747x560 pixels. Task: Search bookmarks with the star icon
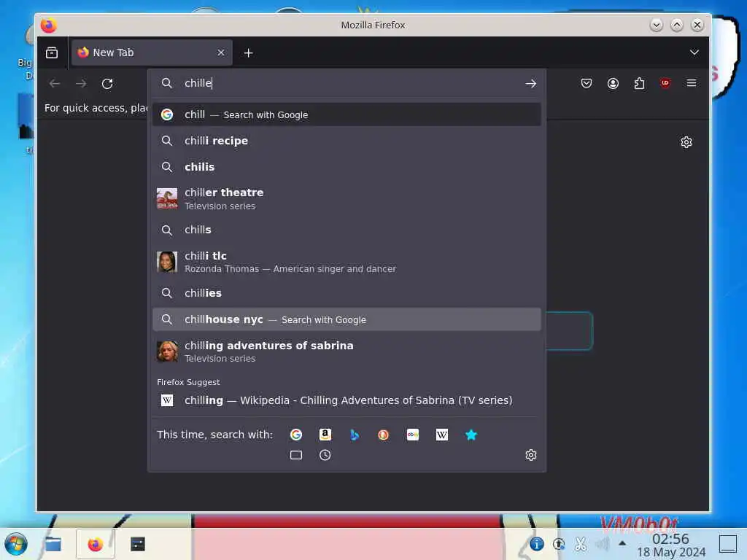point(471,435)
